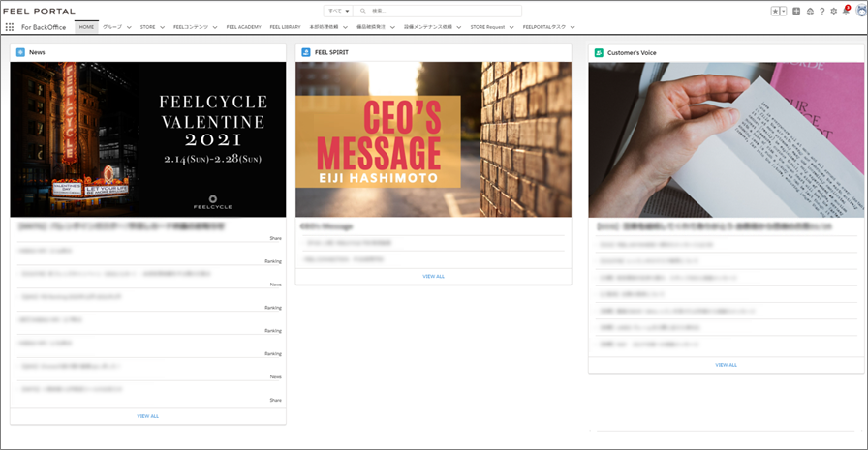Open the notifications bell icon
This screenshot has height=450, width=868.
[x=846, y=11]
